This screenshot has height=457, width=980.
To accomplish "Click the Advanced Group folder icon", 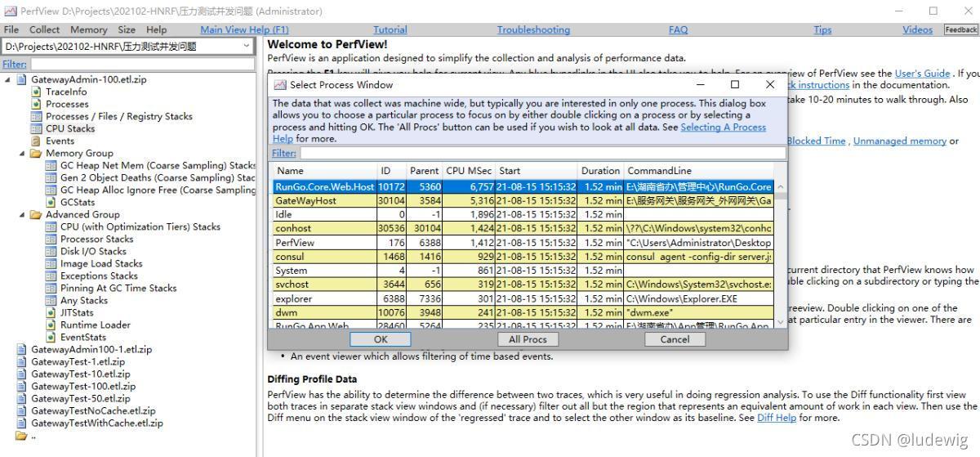I will (x=36, y=214).
